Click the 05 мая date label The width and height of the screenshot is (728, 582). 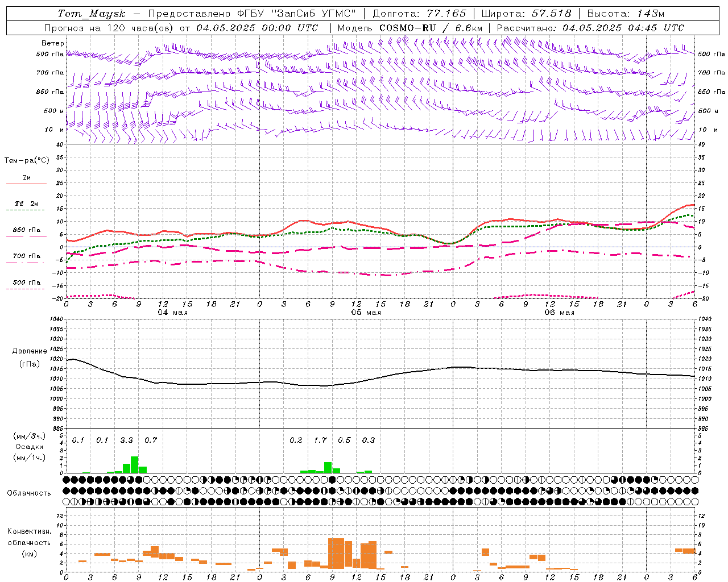366,313
